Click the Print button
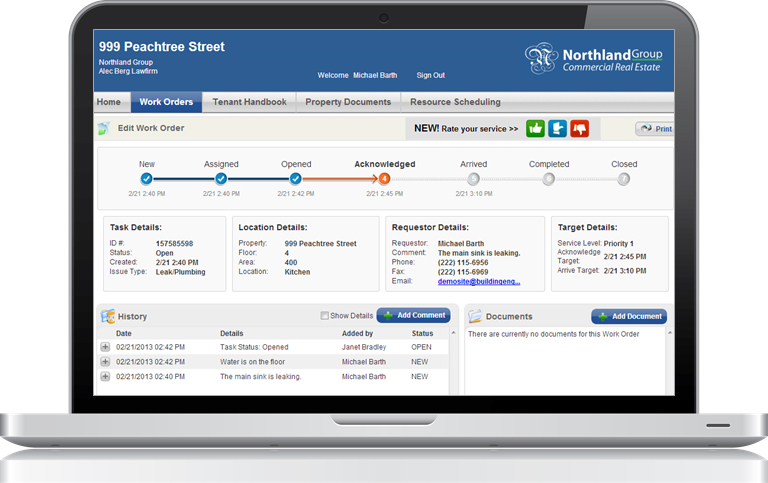 [655, 128]
